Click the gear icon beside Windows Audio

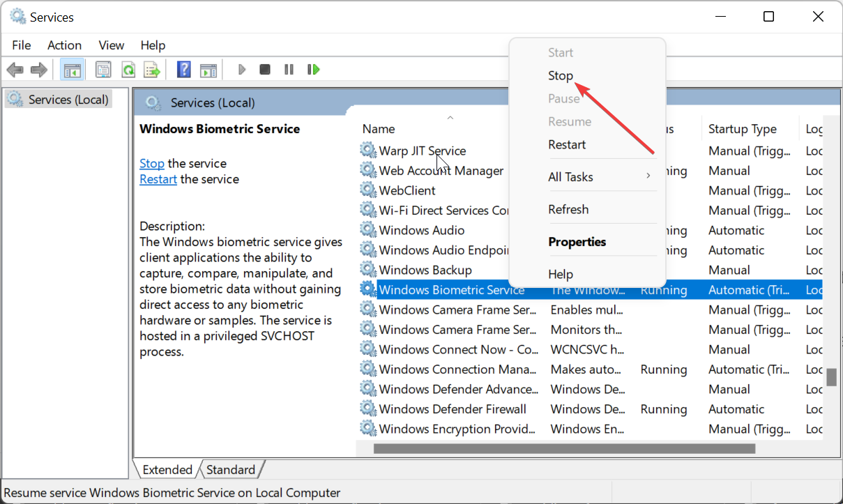tap(367, 229)
